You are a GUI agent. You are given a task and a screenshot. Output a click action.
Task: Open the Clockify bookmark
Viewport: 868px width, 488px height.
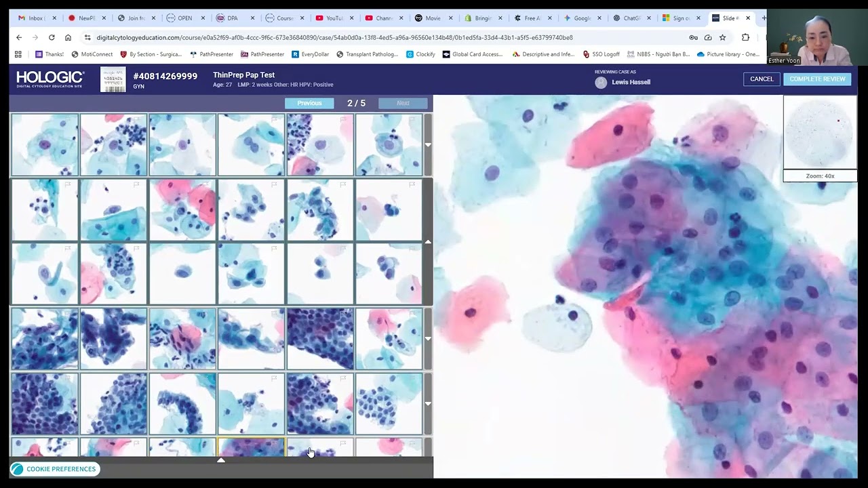click(x=421, y=54)
